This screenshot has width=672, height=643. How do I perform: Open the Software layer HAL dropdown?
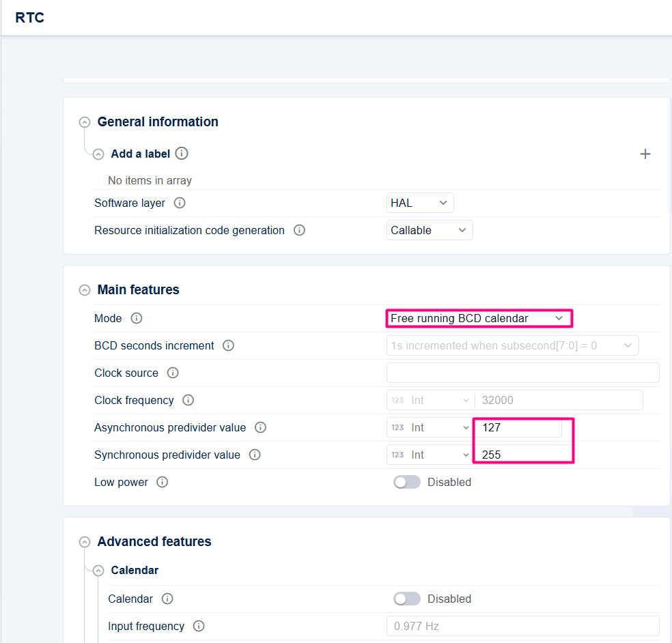[x=419, y=203]
